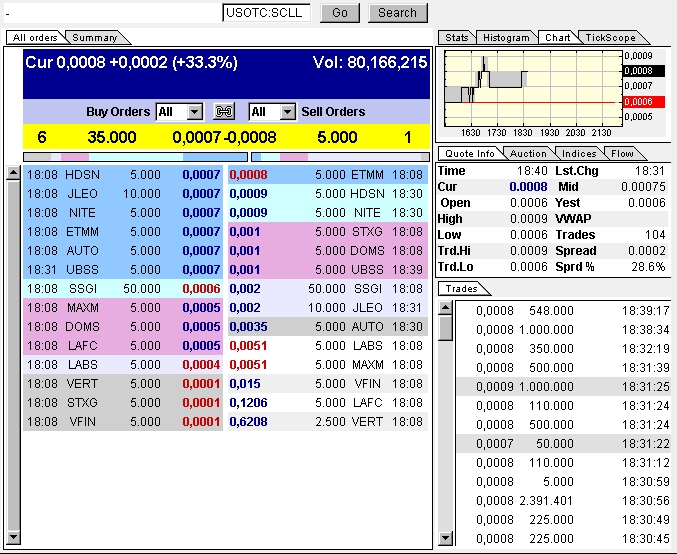
Task: Click the buy-side depth bar
Action: click(135, 157)
